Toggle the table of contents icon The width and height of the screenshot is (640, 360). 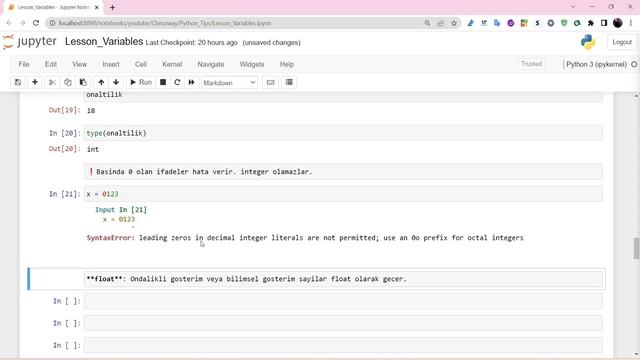289,82
